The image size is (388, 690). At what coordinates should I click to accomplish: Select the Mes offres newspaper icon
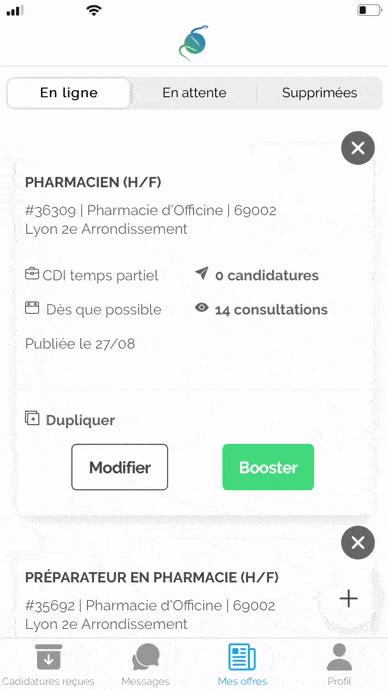[242, 657]
